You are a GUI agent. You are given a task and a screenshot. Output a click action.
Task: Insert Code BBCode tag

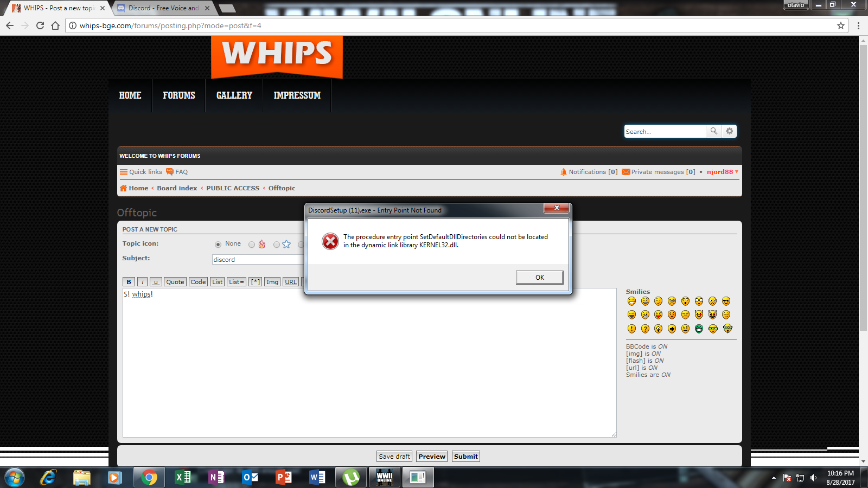[198, 282]
